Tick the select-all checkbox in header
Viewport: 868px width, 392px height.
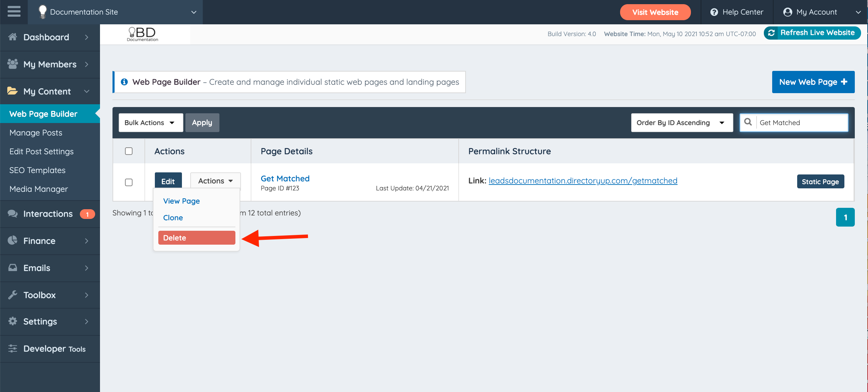pyautogui.click(x=129, y=151)
